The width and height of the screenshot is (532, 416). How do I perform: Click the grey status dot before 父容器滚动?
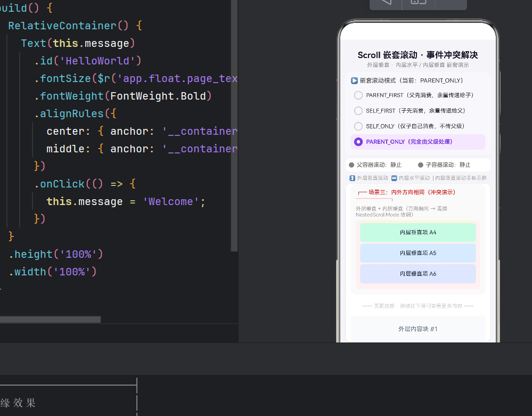tap(351, 165)
